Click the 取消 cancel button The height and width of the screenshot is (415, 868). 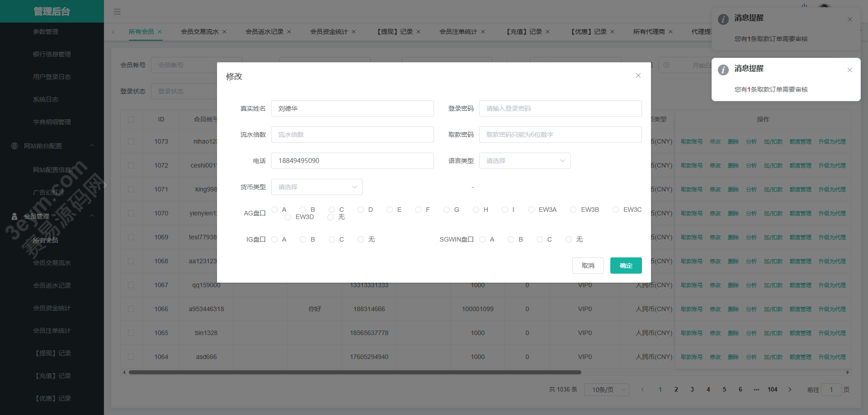tap(588, 266)
